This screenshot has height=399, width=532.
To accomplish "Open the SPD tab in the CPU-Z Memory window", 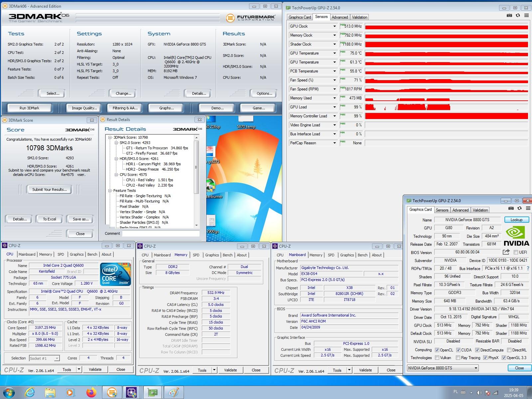I will tap(196, 255).
